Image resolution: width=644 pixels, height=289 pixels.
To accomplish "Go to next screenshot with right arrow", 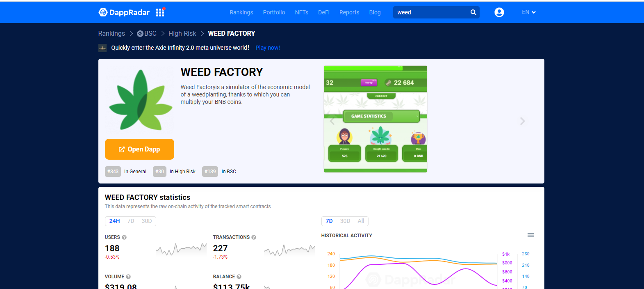I will (x=522, y=121).
